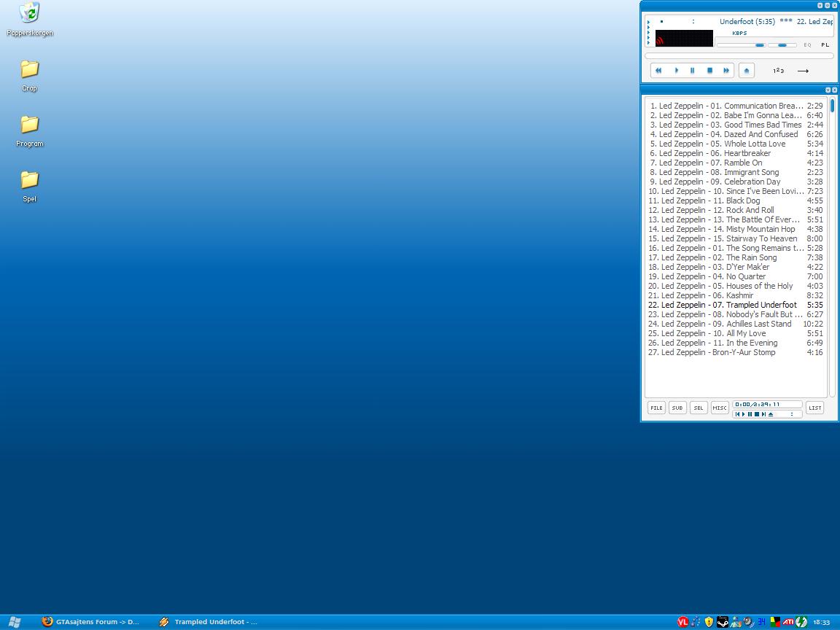This screenshot has height=630, width=840.
Task: Pause playback in Winamp main window
Action: [692, 70]
